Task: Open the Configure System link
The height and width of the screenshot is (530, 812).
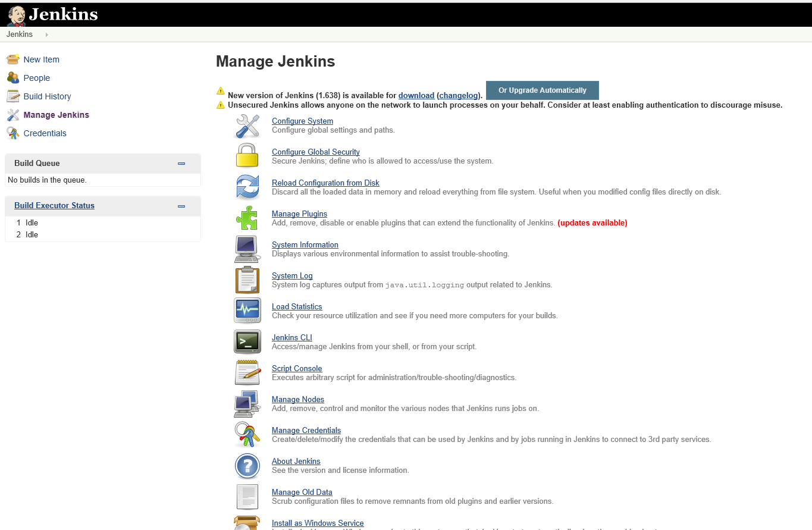Action: click(302, 121)
